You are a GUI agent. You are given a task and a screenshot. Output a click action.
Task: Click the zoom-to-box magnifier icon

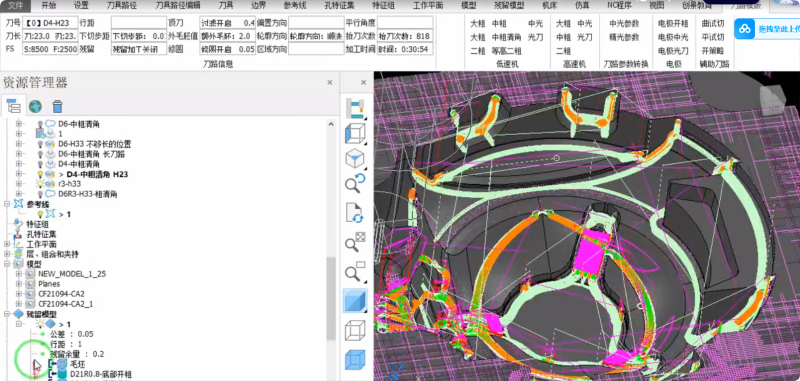[x=355, y=272]
